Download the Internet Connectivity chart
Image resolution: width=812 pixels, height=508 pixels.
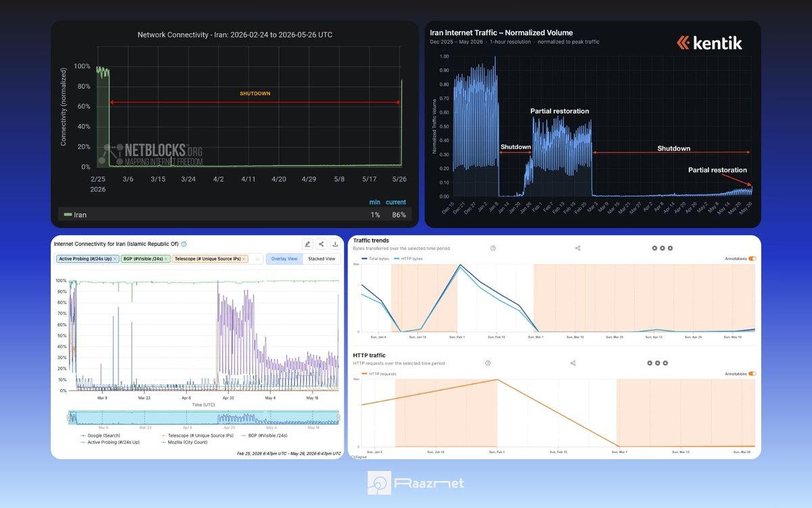click(x=334, y=245)
